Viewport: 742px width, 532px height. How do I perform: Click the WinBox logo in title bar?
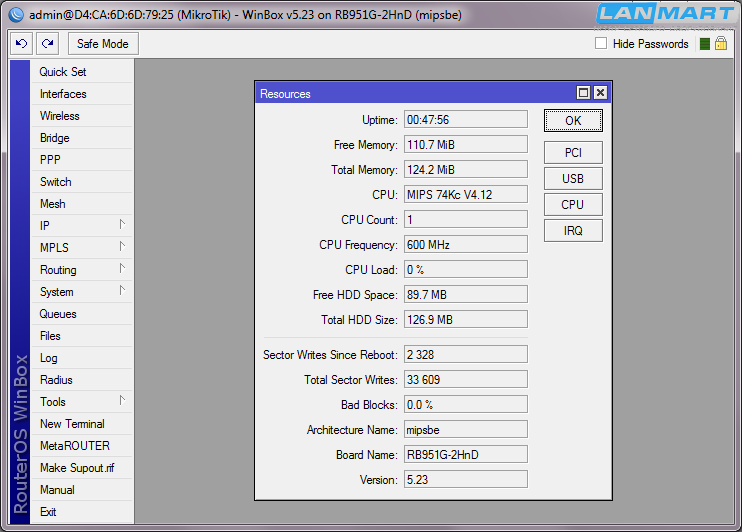[16, 15]
